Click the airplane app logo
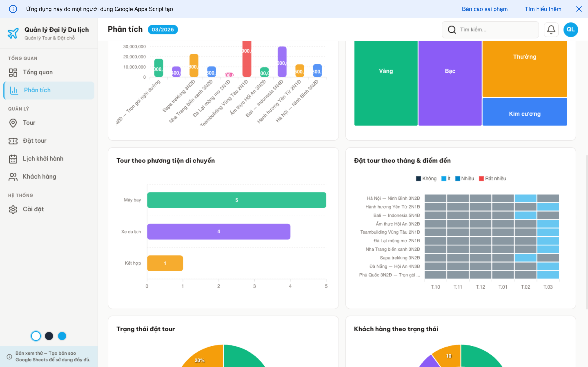 click(x=13, y=33)
